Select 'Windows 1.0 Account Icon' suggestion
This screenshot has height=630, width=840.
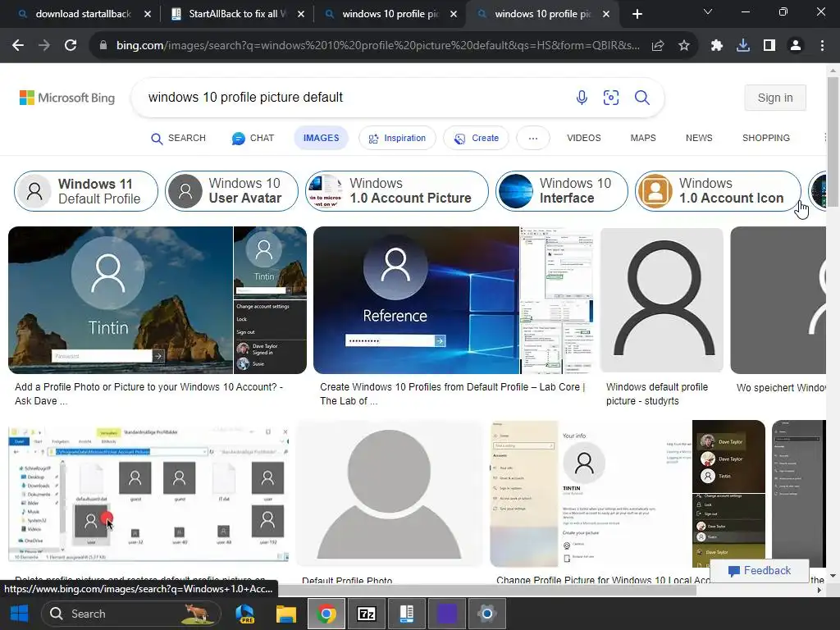(718, 191)
